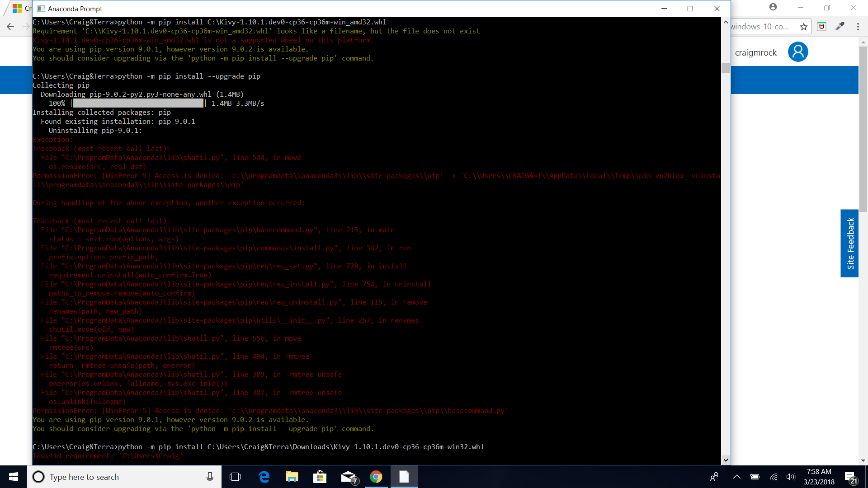Click the eyedropper extension icon in Chrome
Screen dimensions: 868x488
coord(840,27)
